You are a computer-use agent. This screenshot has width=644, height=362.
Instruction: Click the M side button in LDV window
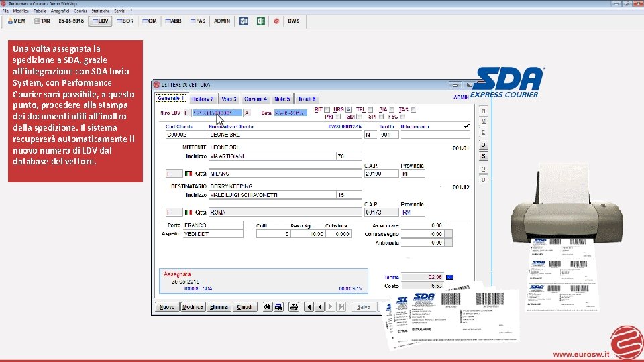tap(484, 122)
